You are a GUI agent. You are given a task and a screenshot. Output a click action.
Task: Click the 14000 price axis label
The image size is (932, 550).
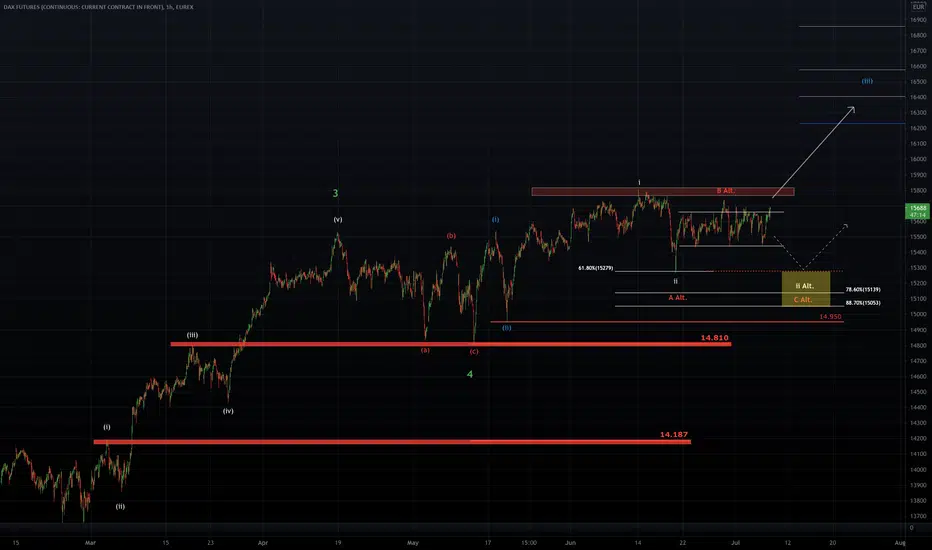pyautogui.click(x=918, y=469)
